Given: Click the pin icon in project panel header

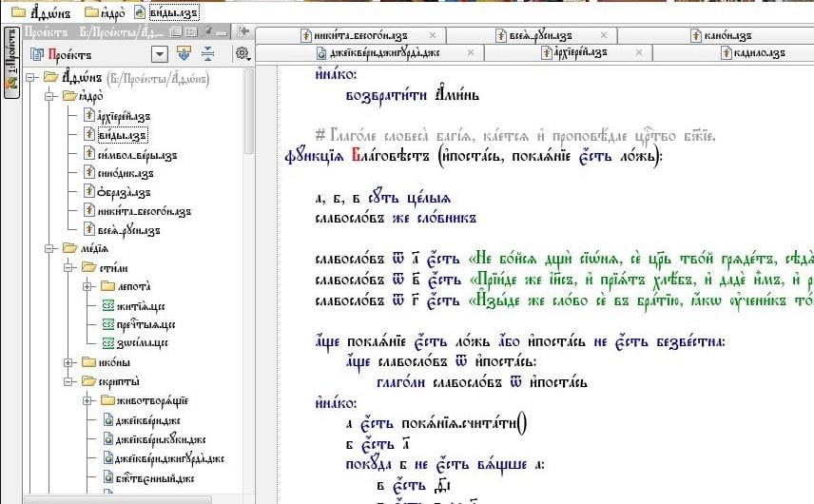Looking at the screenshot, I should pyautogui.click(x=207, y=31).
